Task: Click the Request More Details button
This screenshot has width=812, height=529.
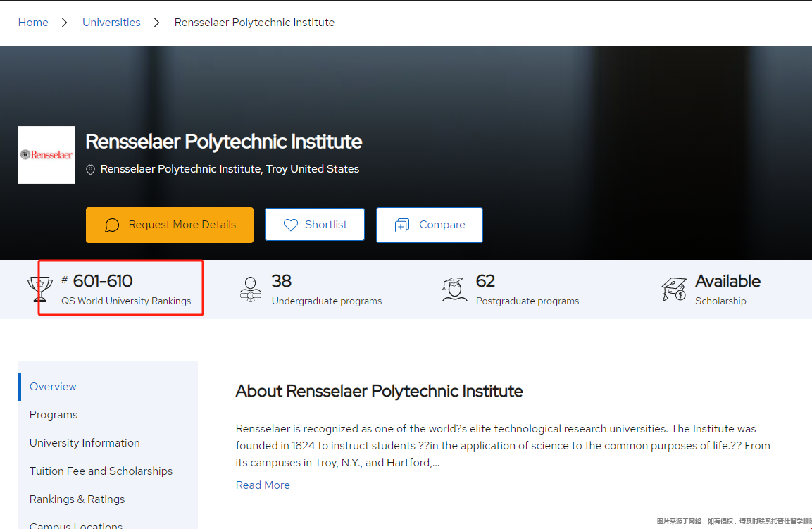Action: pyautogui.click(x=169, y=225)
